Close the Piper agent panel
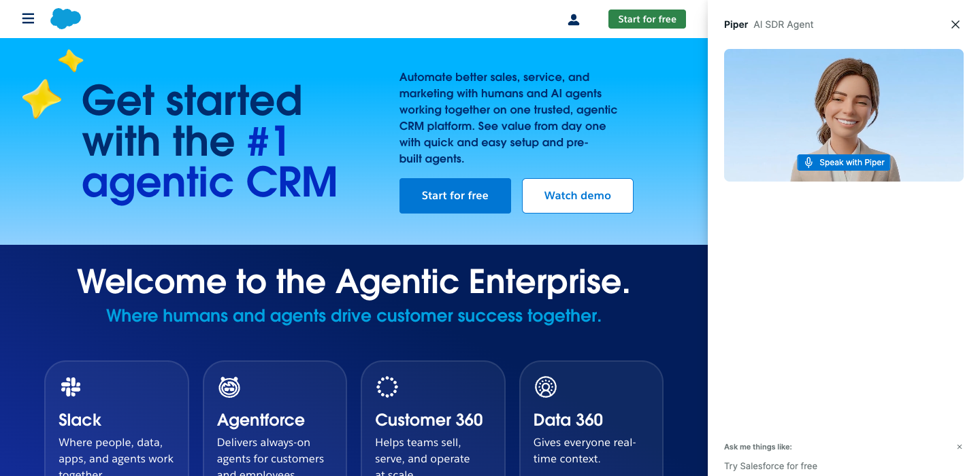980x476 pixels. pyautogui.click(x=955, y=24)
